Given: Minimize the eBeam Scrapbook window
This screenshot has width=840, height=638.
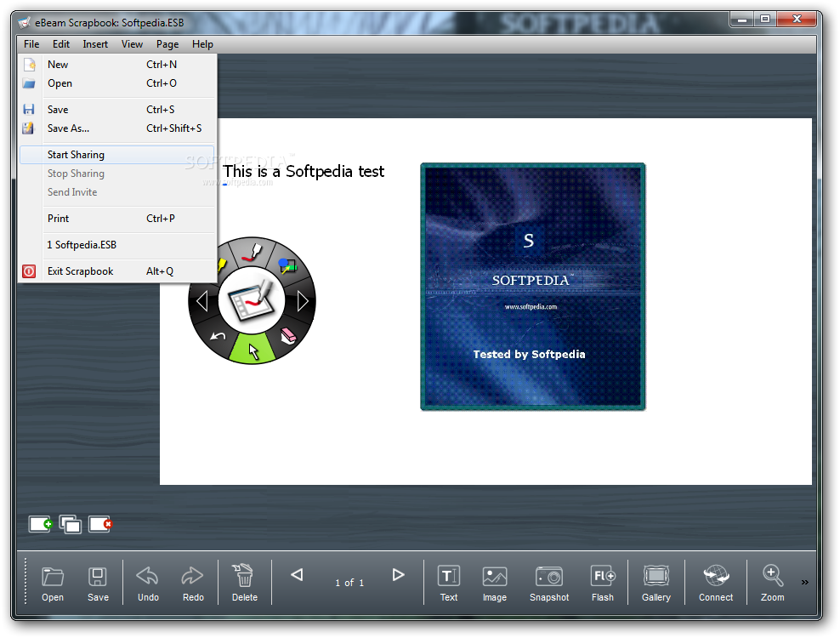Looking at the screenshot, I should pos(742,20).
